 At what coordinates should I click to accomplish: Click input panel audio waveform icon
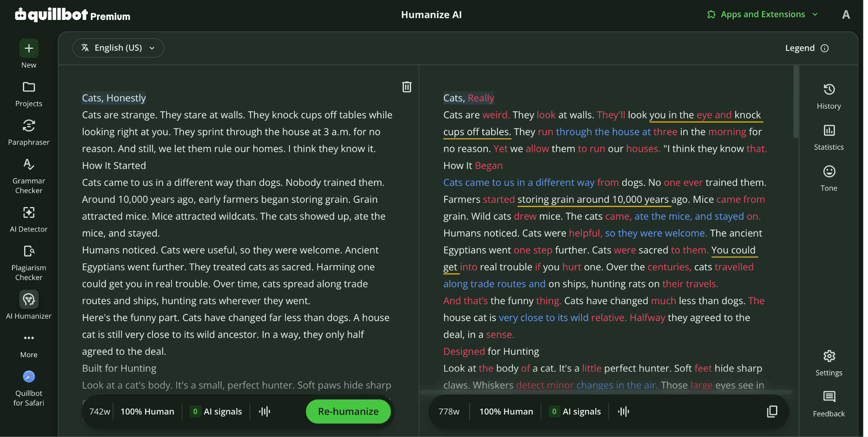[x=265, y=411]
